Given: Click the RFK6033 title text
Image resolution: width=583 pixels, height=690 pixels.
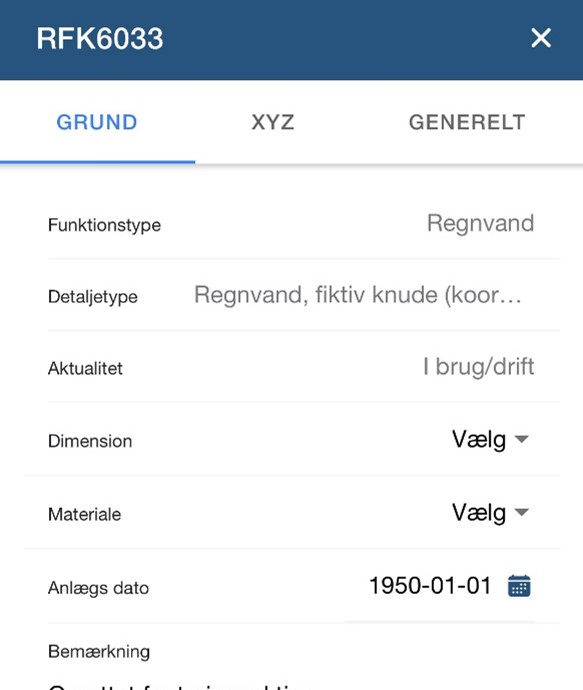Looking at the screenshot, I should click(x=100, y=38).
